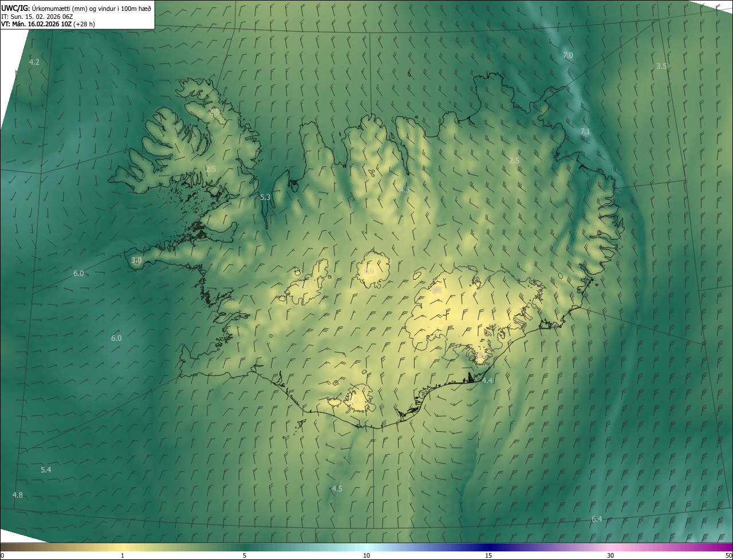Click the 1 tick on the colour scale
733x560 pixels.
click(x=123, y=555)
